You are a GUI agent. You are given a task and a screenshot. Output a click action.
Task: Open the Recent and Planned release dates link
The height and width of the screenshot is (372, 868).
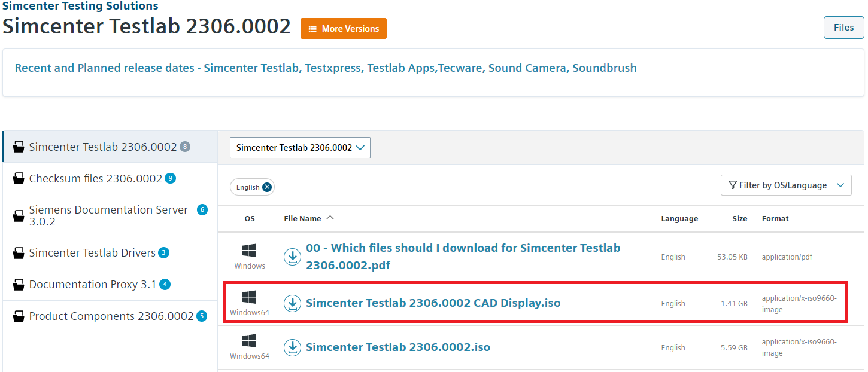pyautogui.click(x=326, y=68)
